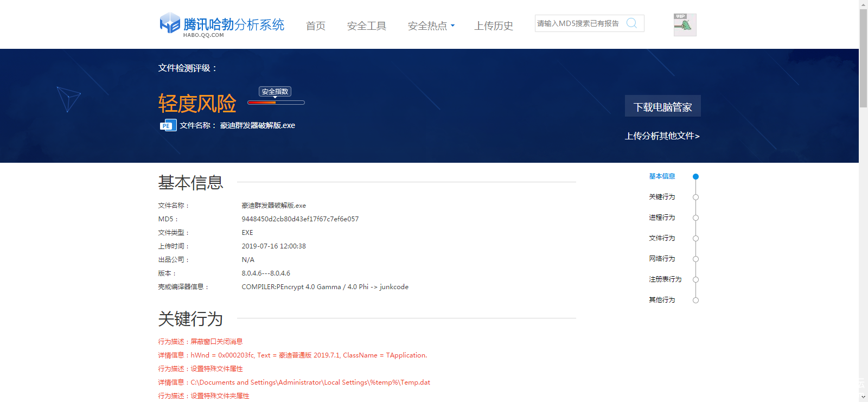
Task: Jump to 注册表行为 section
Action: pos(665,279)
